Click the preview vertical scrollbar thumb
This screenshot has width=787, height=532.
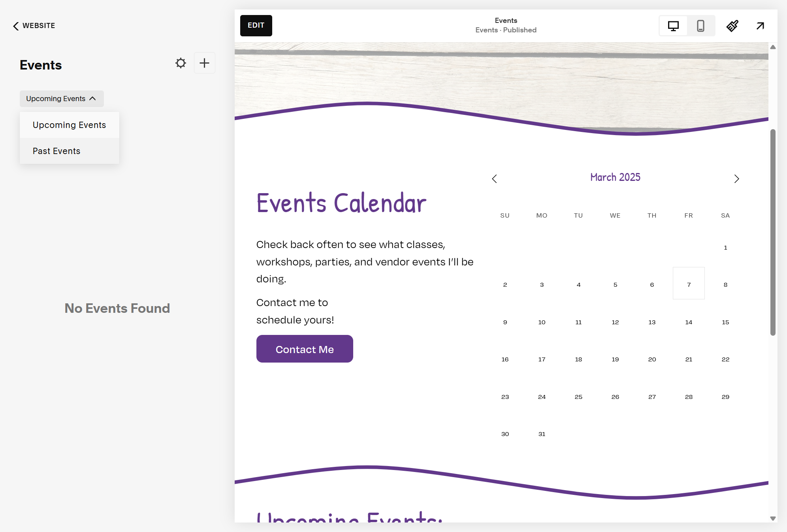(x=773, y=232)
